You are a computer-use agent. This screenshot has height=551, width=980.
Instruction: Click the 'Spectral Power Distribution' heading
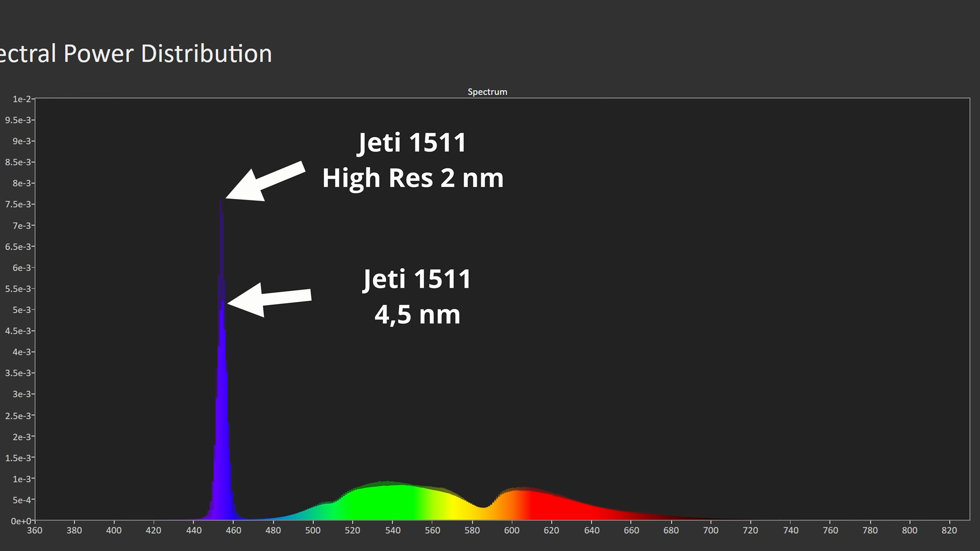pyautogui.click(x=136, y=54)
